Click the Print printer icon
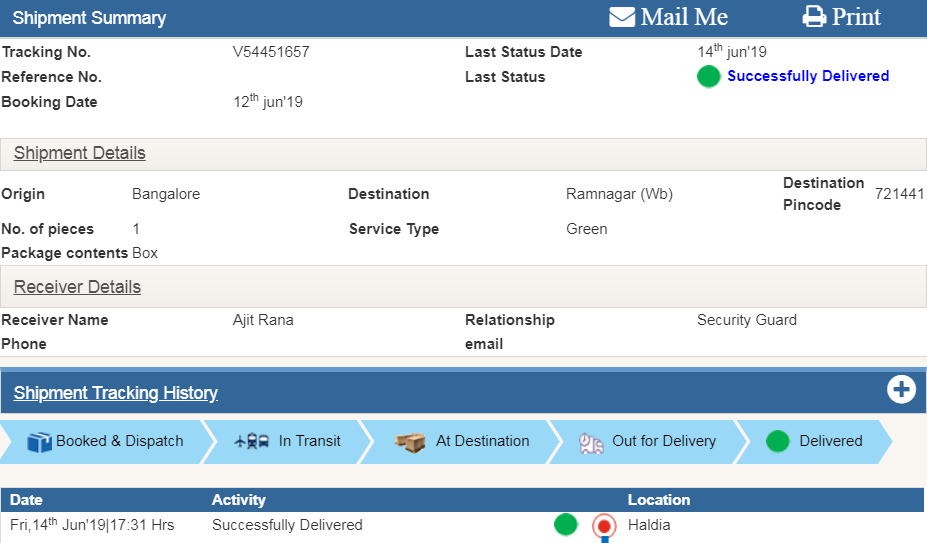The image size is (927, 543). 814,17
